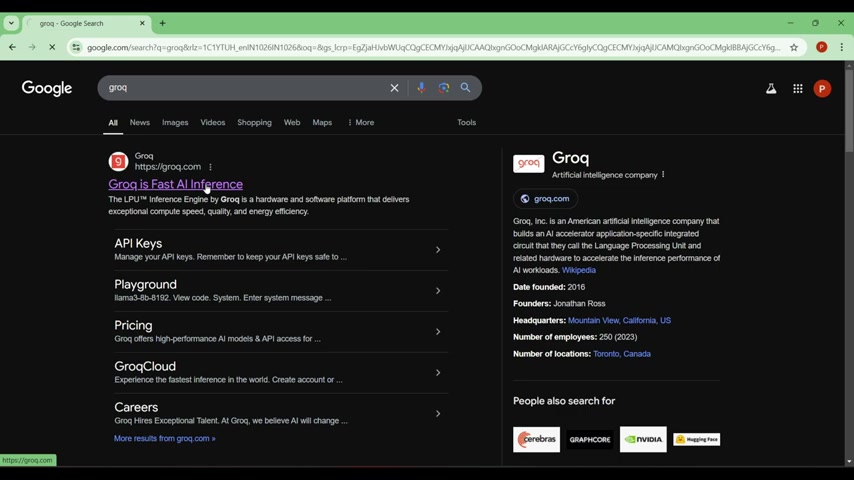Open the API Keys sitelink
The width and height of the screenshot is (854, 480).
coord(138,244)
